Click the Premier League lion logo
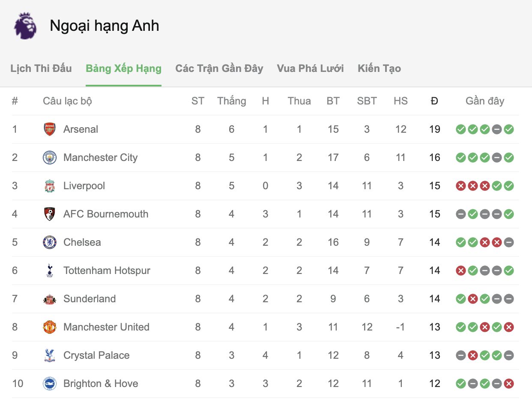Image resolution: width=532 pixels, height=399 pixels. point(26,26)
